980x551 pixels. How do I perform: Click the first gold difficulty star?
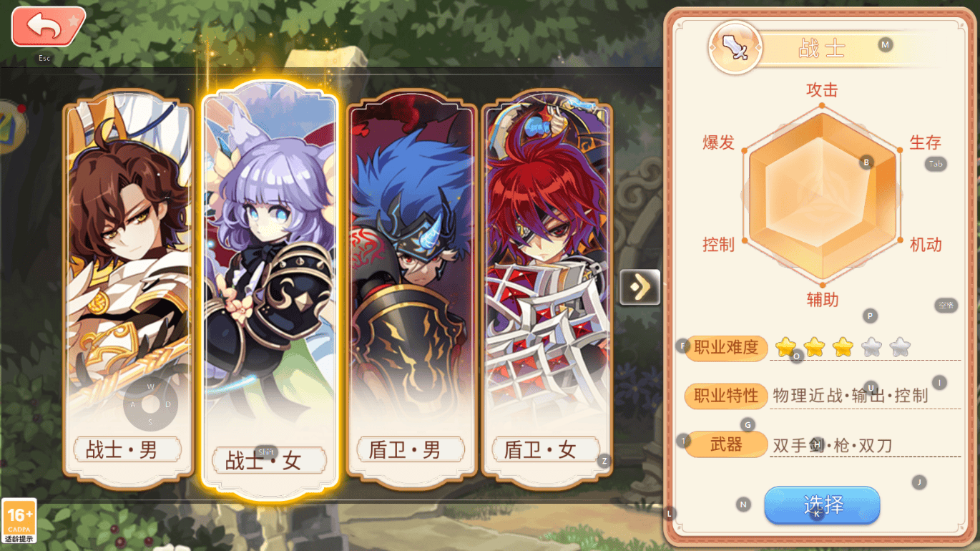click(x=785, y=348)
